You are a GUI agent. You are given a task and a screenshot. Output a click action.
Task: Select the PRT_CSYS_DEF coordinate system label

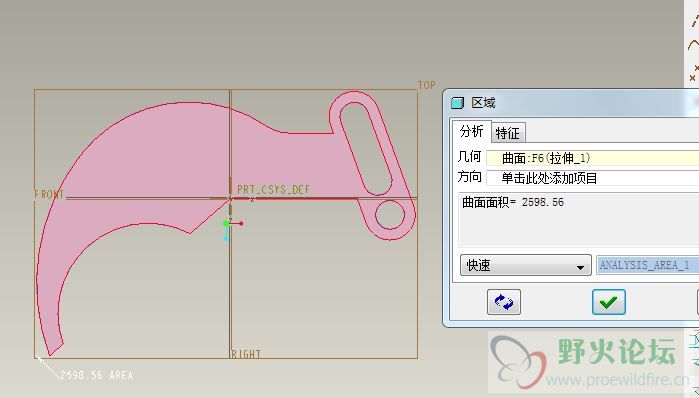click(273, 190)
